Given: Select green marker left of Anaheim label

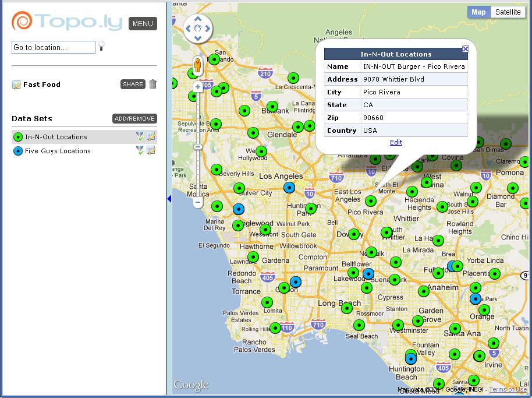Looking at the screenshot, I should pos(423,291).
